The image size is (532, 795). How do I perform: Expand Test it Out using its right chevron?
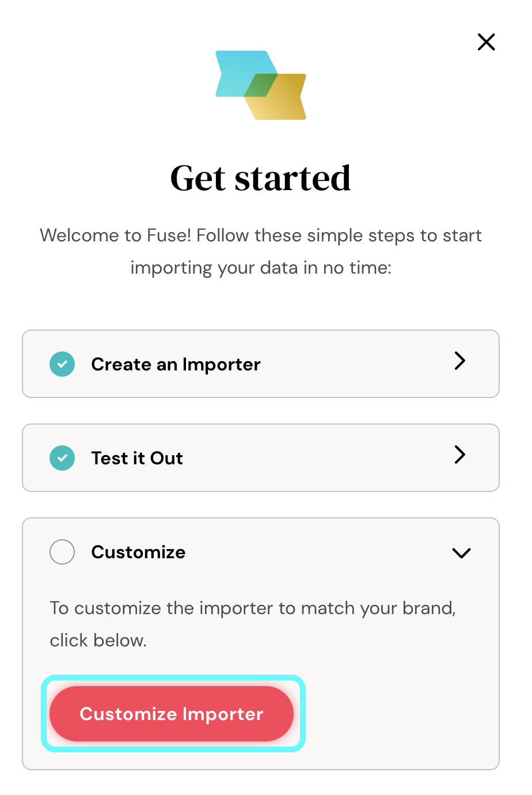click(459, 455)
